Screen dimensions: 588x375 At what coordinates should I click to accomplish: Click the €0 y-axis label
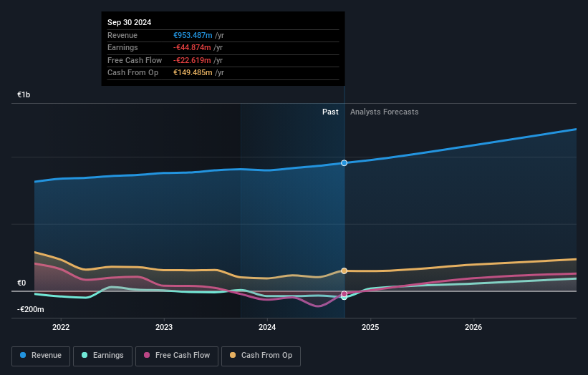pyautogui.click(x=21, y=283)
